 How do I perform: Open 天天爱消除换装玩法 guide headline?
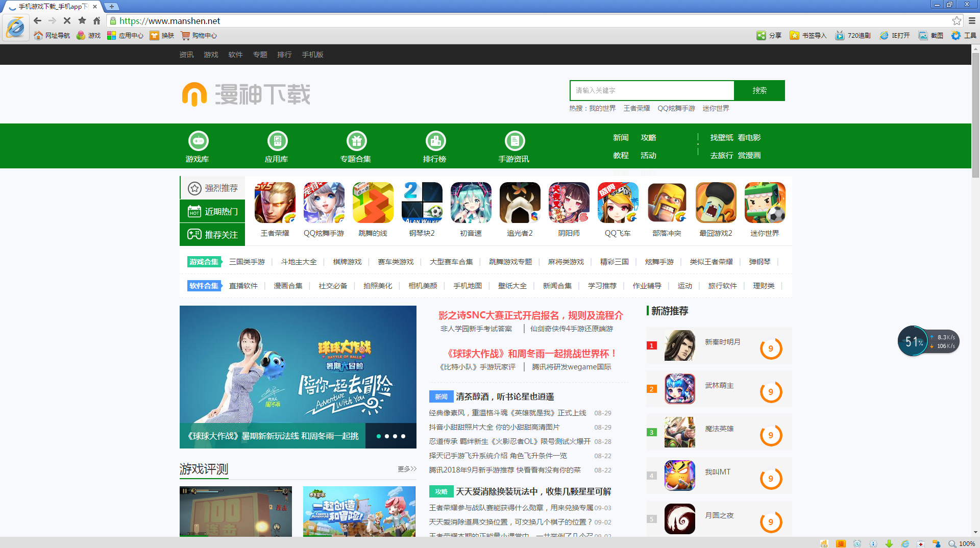point(533,491)
